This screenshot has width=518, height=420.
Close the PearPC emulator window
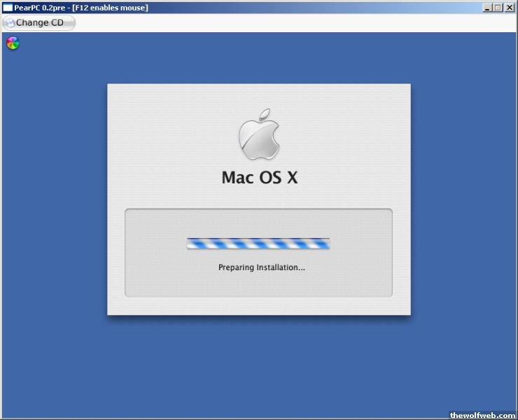[x=509, y=8]
